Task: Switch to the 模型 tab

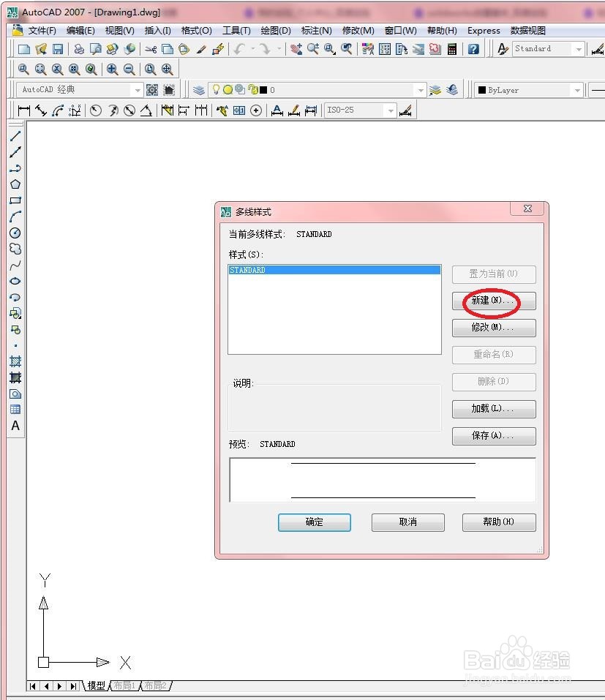Action: coord(96,685)
